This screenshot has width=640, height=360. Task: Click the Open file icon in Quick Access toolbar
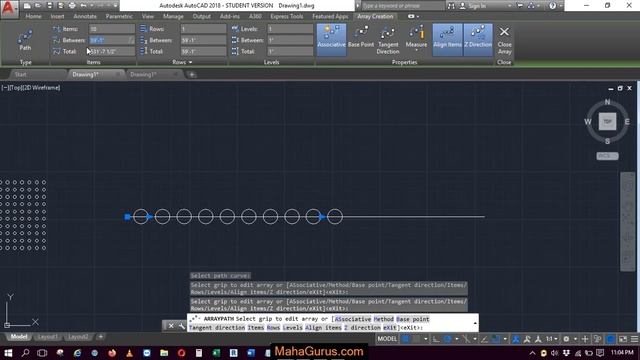38,6
